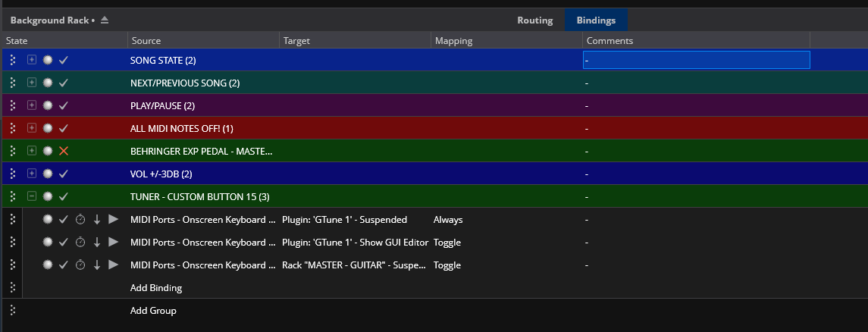Switch to the Routing tab
This screenshot has height=332, width=868.
coord(534,20)
